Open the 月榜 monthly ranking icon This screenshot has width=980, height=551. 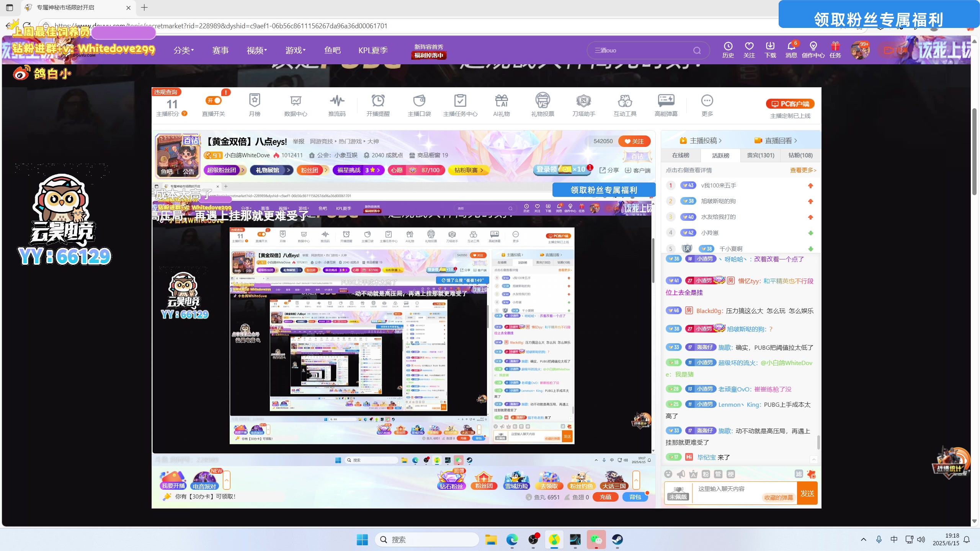pos(255,105)
